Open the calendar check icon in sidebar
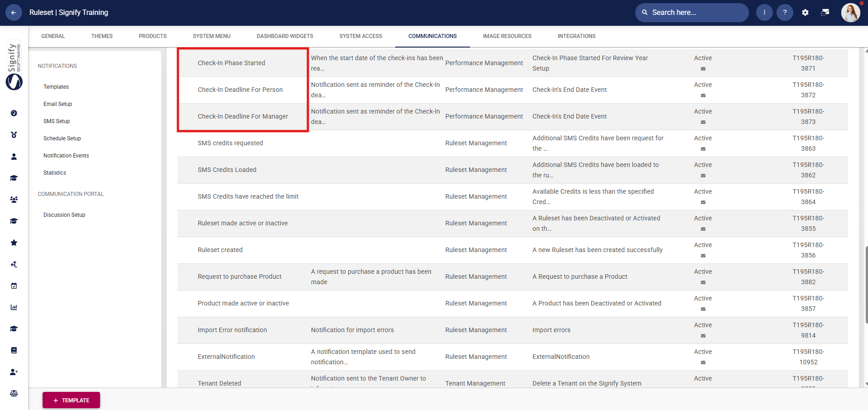868x410 pixels. 14,286
